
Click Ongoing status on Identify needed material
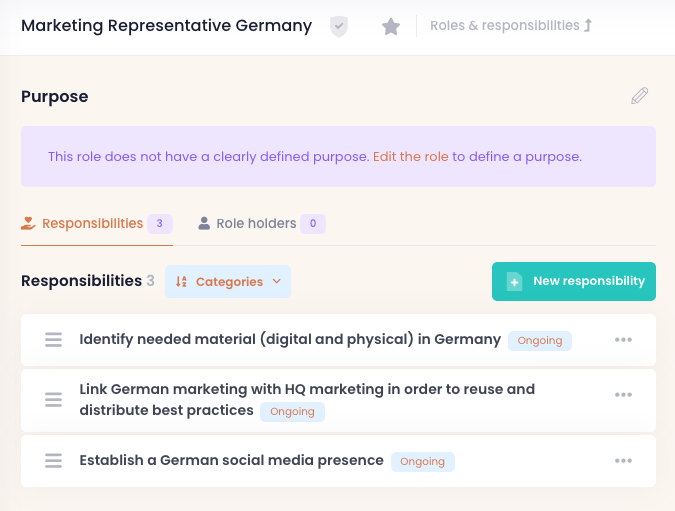[x=540, y=340]
